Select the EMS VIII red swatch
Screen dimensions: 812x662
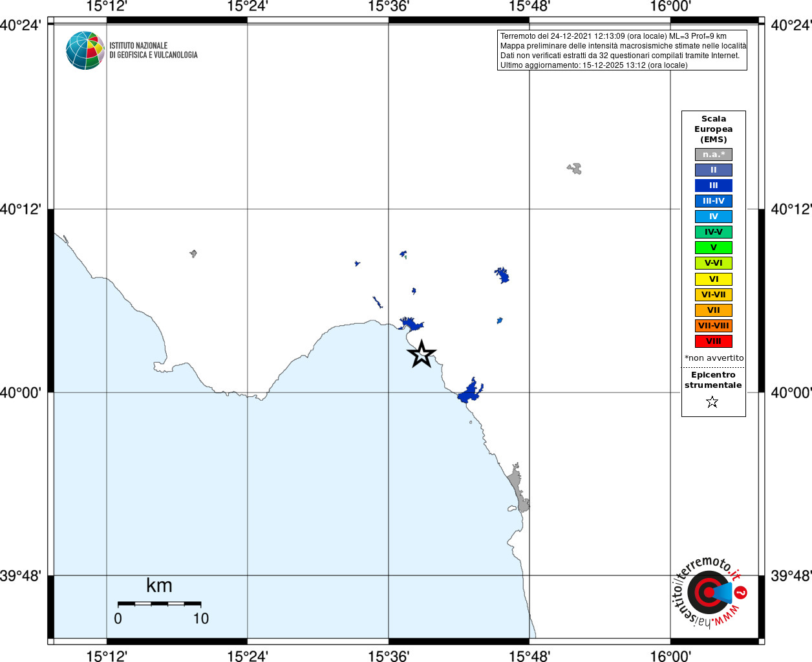714,341
